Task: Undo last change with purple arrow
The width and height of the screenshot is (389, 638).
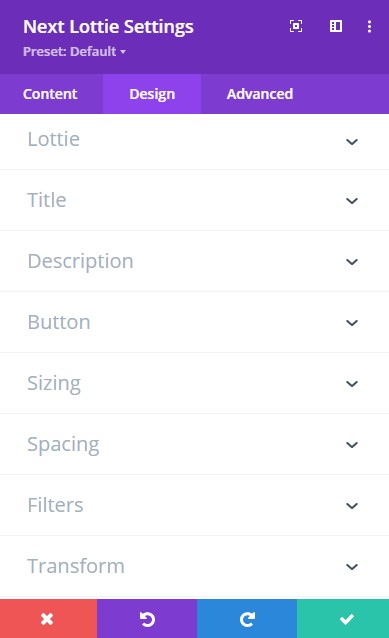Action: point(147,619)
